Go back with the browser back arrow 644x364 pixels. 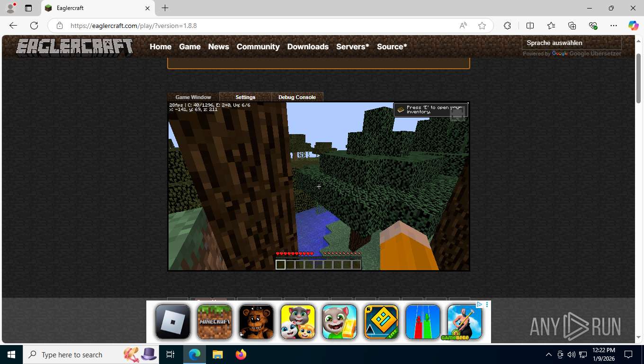click(13, 26)
